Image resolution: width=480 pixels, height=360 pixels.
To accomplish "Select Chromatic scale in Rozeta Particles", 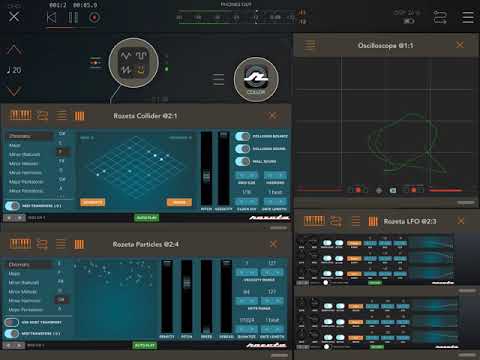I will point(30,264).
